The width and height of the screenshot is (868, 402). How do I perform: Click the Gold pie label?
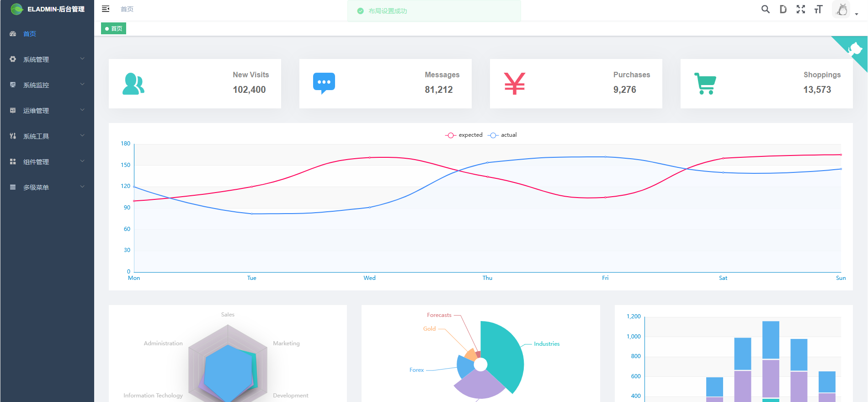click(429, 329)
